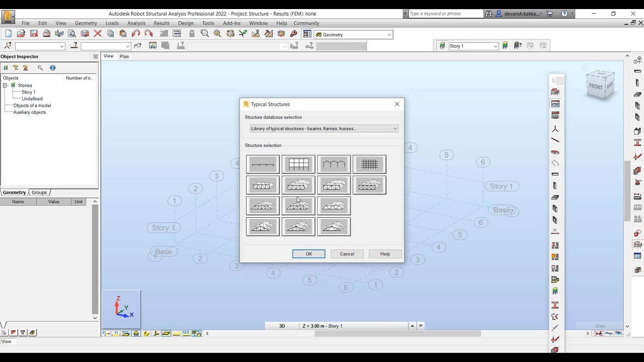This screenshot has width=644, height=362.
Task: Select Story 1 in the object tree
Action: [x=28, y=92]
